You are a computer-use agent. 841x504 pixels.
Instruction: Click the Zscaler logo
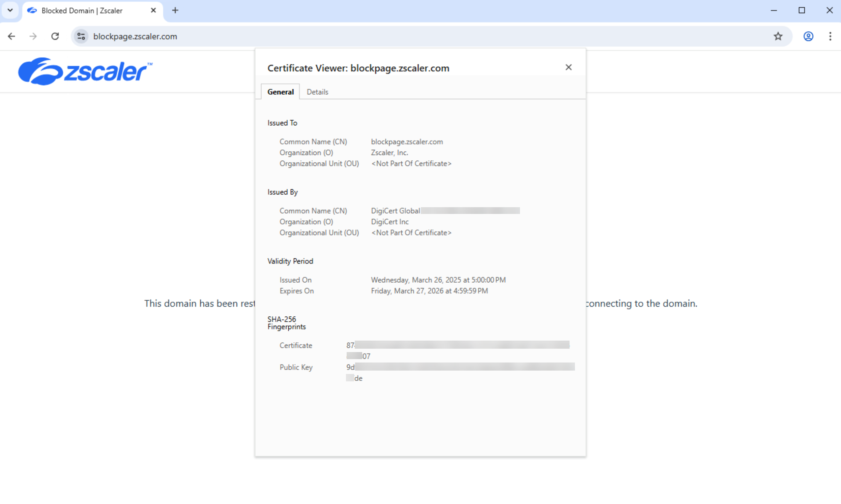(85, 72)
